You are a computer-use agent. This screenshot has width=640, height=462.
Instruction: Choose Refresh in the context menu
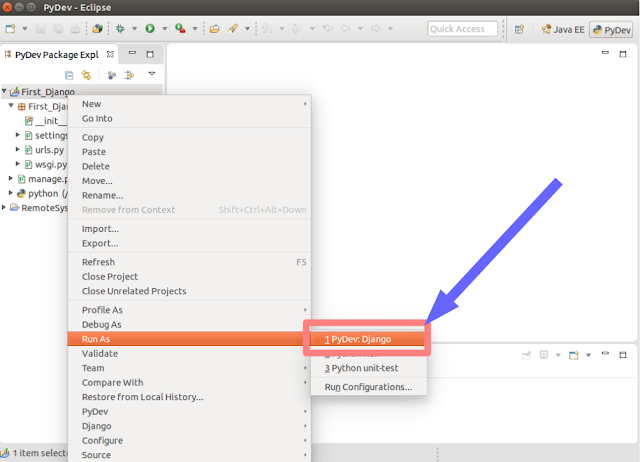click(189, 262)
